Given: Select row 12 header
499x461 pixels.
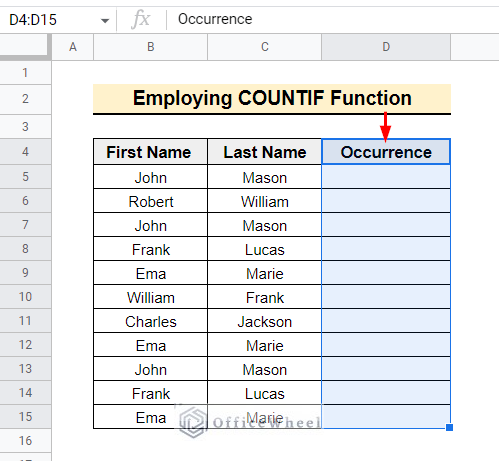Looking at the screenshot, I should point(25,345).
